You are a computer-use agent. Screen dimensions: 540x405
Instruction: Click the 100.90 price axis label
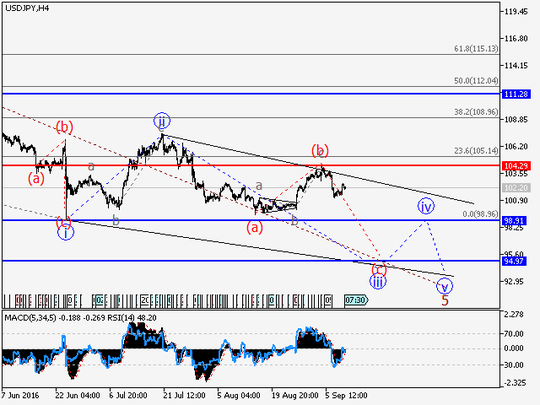(x=516, y=200)
